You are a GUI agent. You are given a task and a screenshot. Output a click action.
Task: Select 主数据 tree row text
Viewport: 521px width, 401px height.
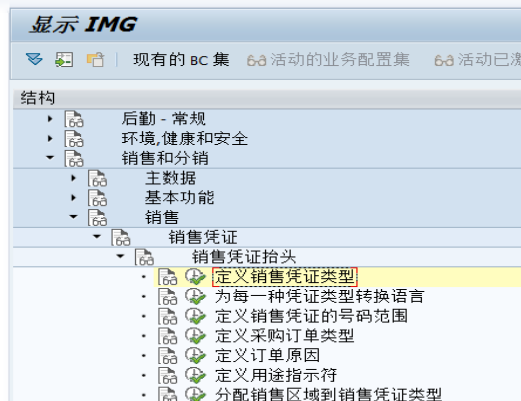(171, 178)
